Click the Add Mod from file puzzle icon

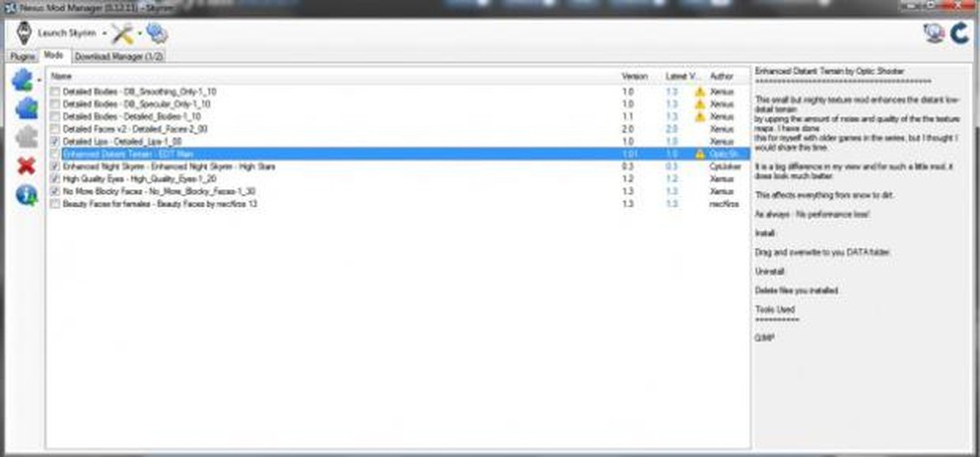point(23,81)
